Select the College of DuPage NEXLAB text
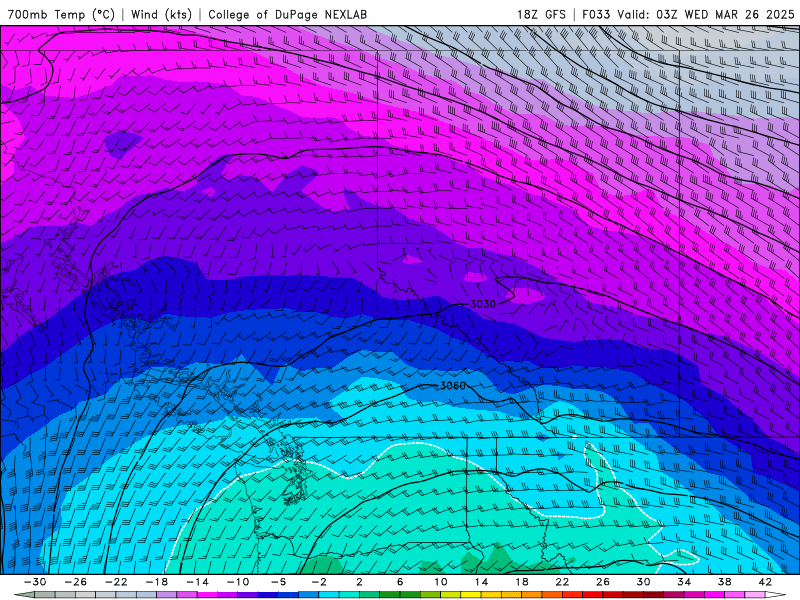 287,14
